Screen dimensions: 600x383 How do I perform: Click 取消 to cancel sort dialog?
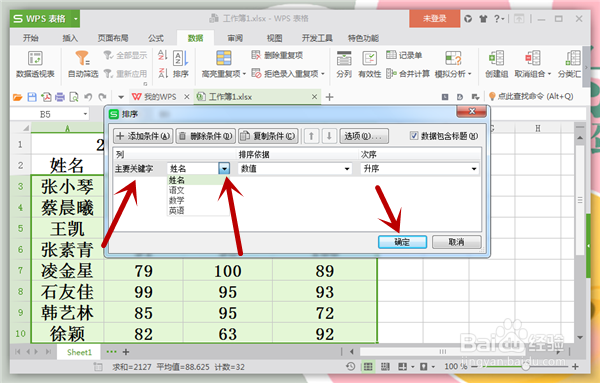[457, 242]
